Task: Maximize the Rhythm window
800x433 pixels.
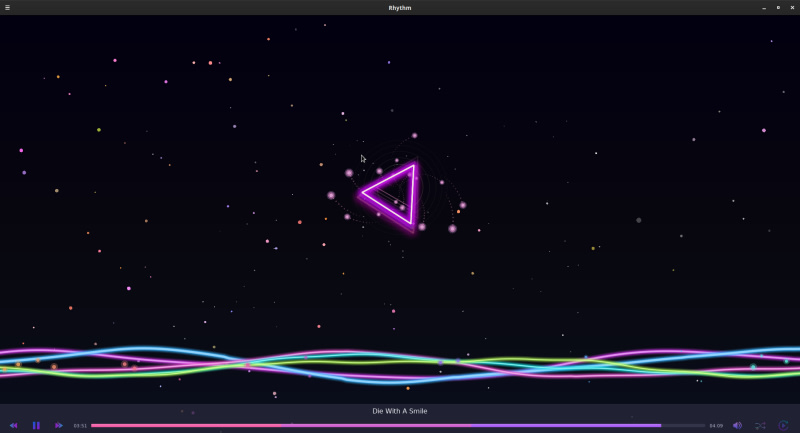Action: click(778, 7)
